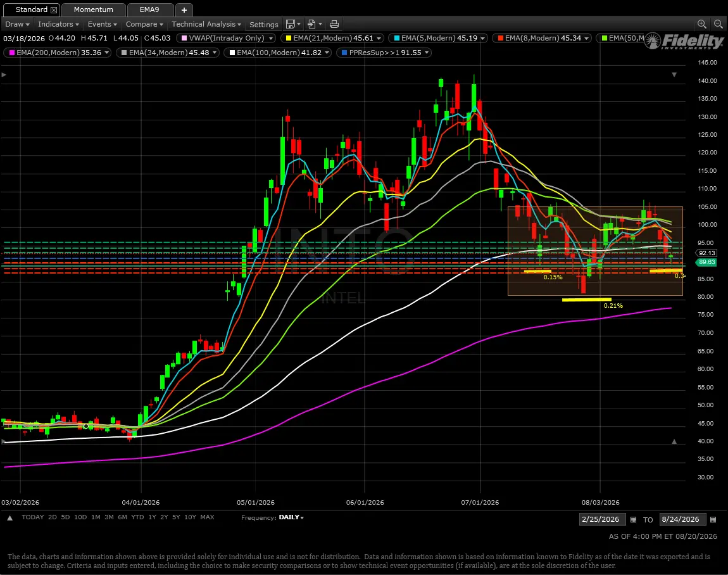Click the cyan EMA(5) color swatch
728x575 pixels.
[x=396, y=38]
